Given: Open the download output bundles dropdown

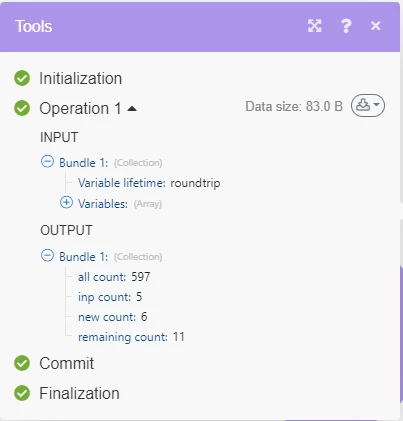Looking at the screenshot, I should 368,105.
